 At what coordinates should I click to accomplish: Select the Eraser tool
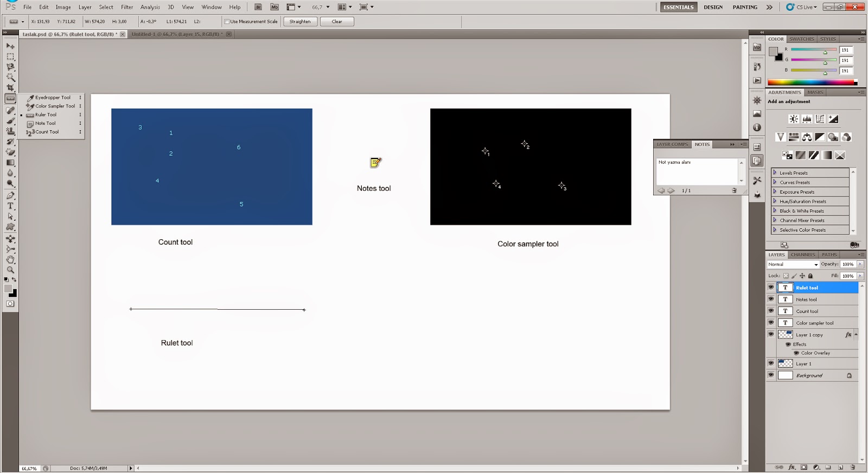(10, 152)
